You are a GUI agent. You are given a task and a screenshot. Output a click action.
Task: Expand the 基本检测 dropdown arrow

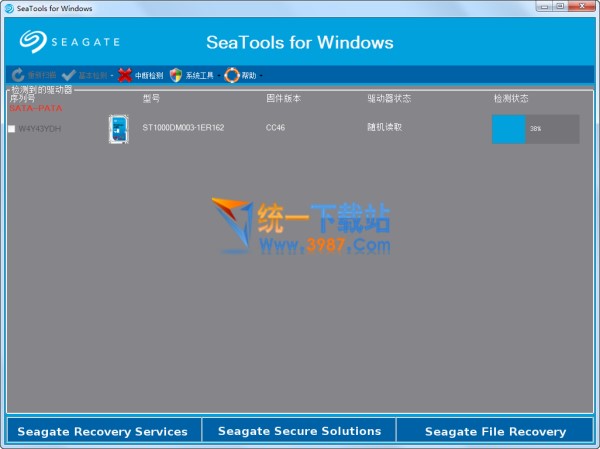[111, 76]
